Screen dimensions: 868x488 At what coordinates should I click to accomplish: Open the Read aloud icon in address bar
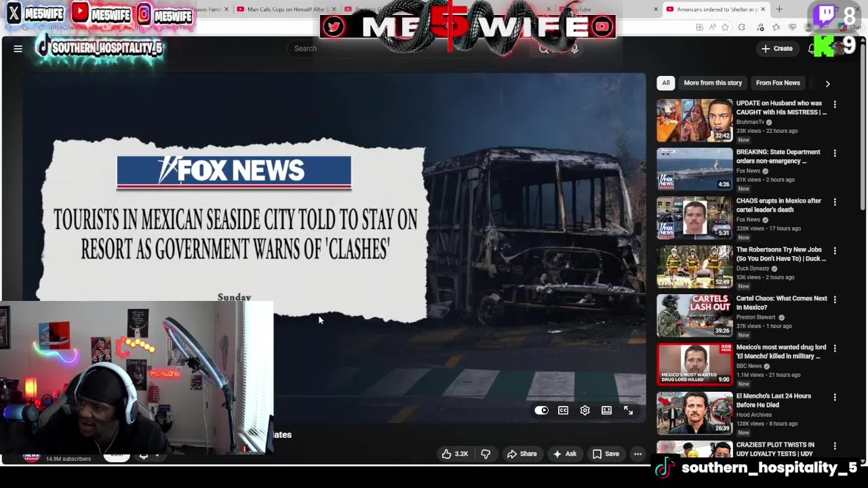coord(712,27)
